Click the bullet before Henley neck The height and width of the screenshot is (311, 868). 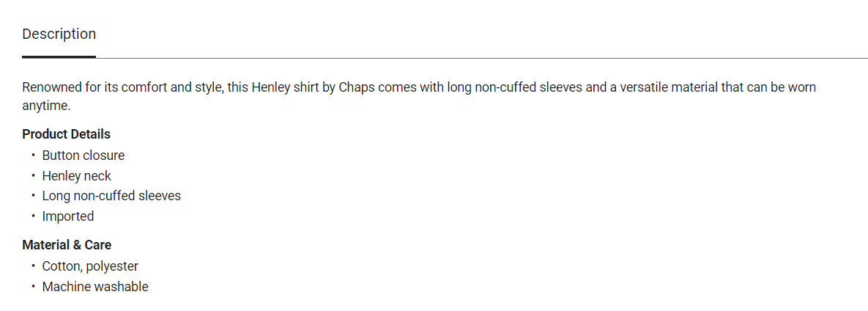pos(33,176)
